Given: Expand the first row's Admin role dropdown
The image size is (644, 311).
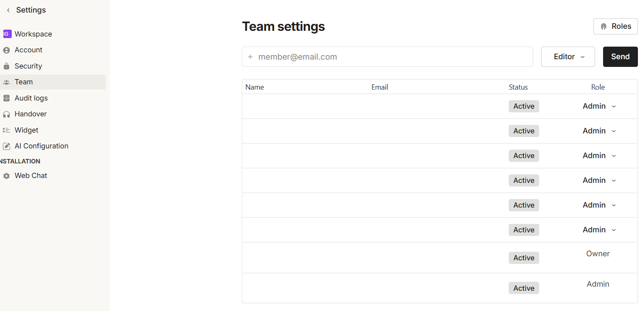Looking at the screenshot, I should (599, 106).
